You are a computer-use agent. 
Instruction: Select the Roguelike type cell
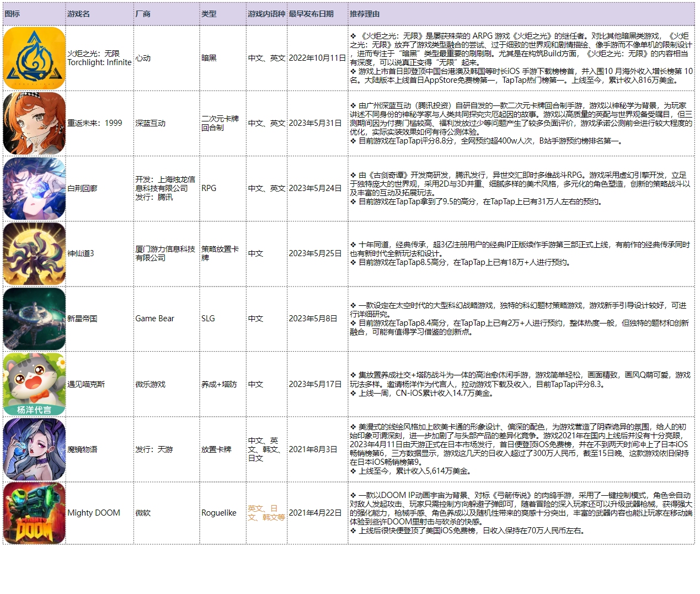pyautogui.click(x=219, y=513)
